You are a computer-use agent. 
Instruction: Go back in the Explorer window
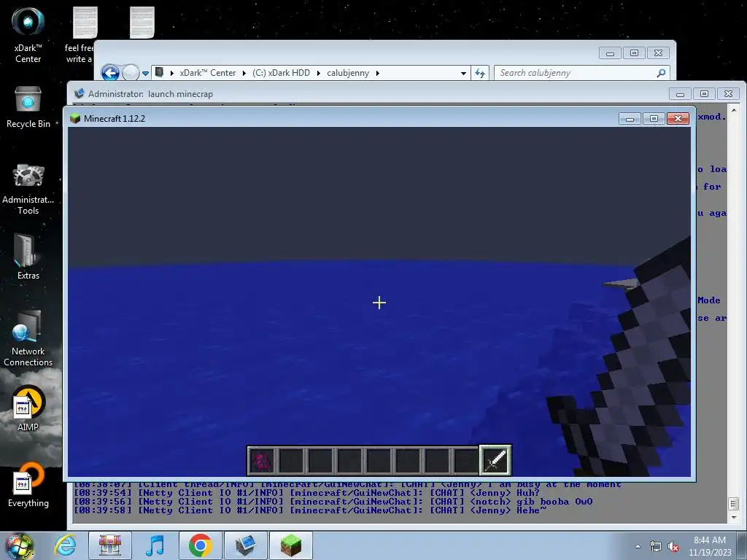[110, 73]
